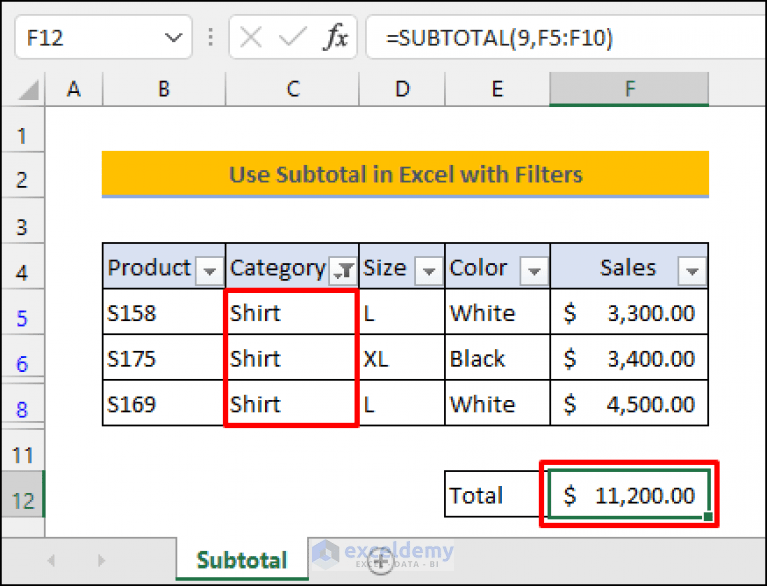The image size is (767, 586).
Task: Click the formula bar with SUBTOTAL formula
Action: [565, 38]
